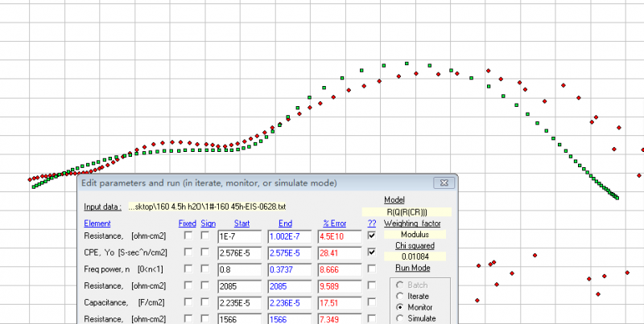Click the ?? column header
The image size is (644, 324).
click(x=372, y=224)
